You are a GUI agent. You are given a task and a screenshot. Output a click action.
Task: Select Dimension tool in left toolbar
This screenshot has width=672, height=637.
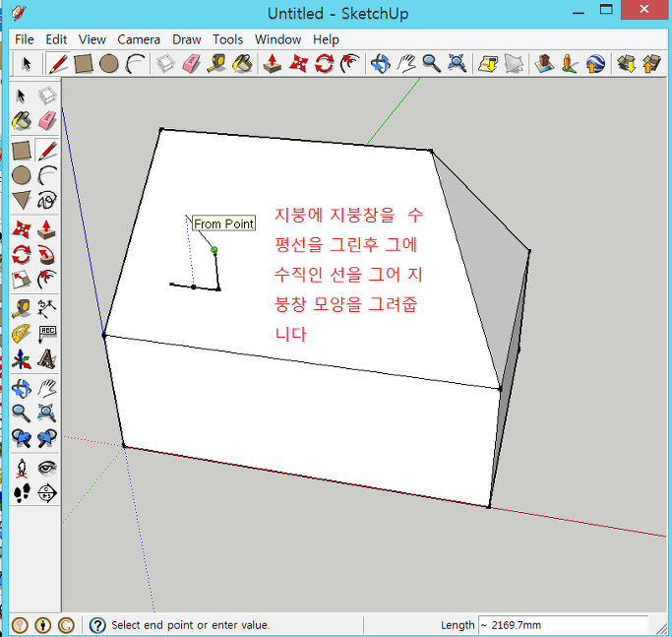click(46, 308)
